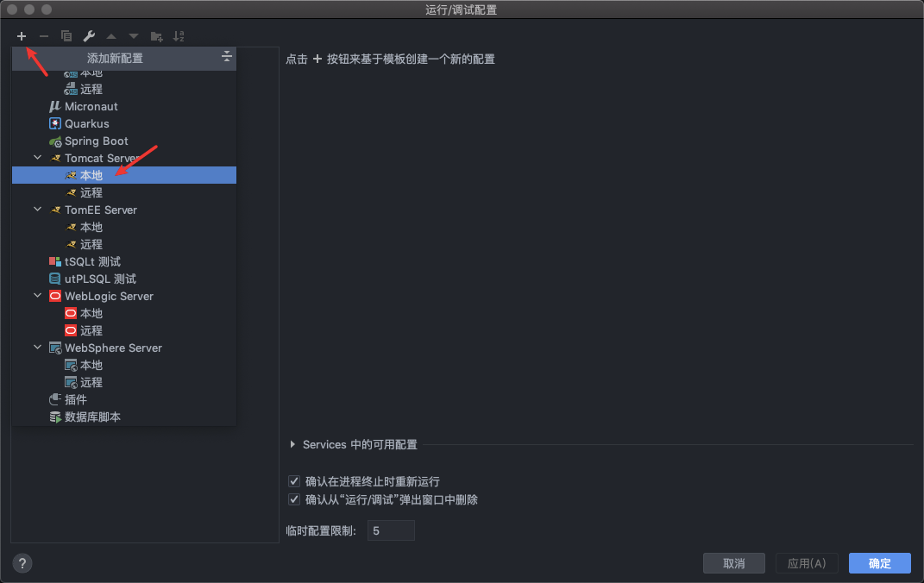Click the Tomcat Server label
The image size is (924, 583).
coord(102,158)
